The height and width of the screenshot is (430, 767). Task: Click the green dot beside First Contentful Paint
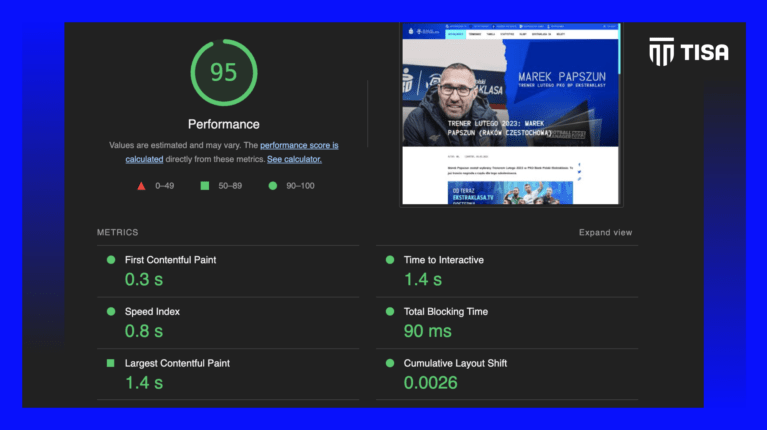(111, 260)
